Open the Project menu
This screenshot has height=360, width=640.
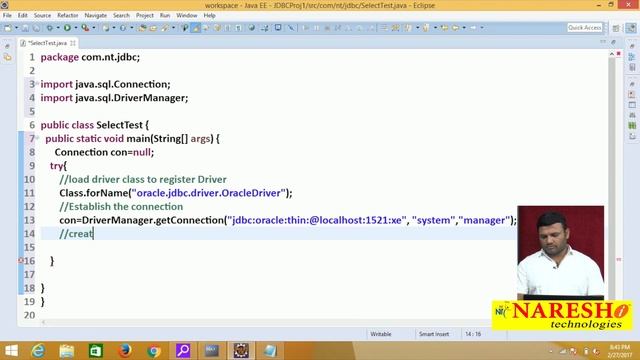tap(144, 16)
